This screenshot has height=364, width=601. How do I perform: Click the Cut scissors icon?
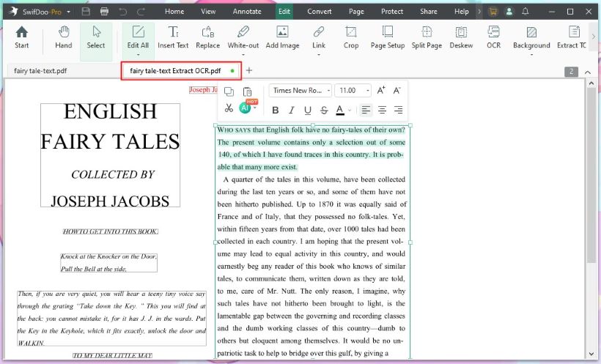click(229, 108)
